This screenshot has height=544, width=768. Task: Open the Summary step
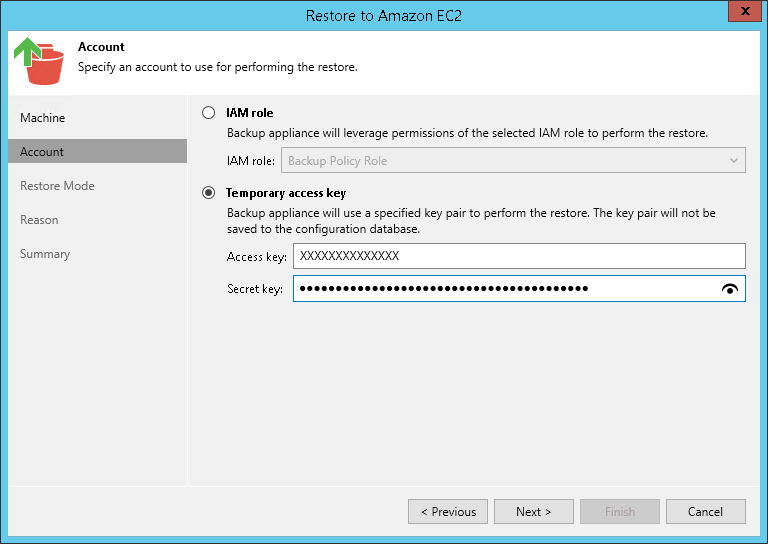[x=45, y=254]
